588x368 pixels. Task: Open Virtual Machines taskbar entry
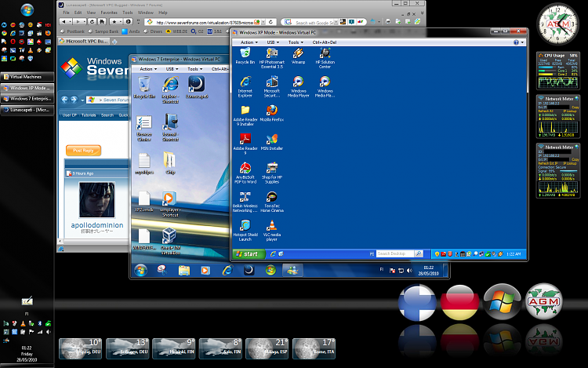pos(27,77)
